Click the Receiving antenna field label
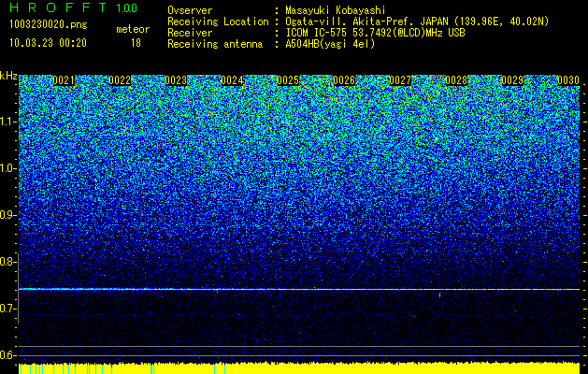This screenshot has height=374, width=588. pyautogui.click(x=215, y=44)
